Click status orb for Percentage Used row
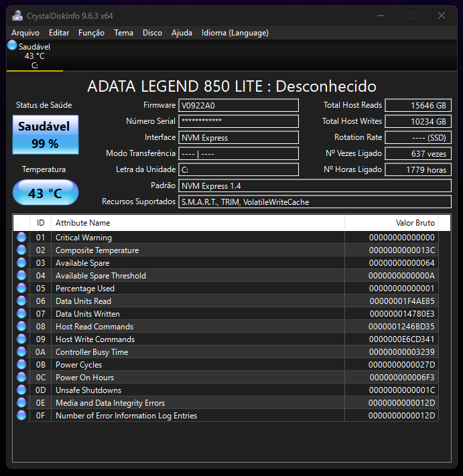Image resolution: width=463 pixels, height=476 pixels. 21,288
